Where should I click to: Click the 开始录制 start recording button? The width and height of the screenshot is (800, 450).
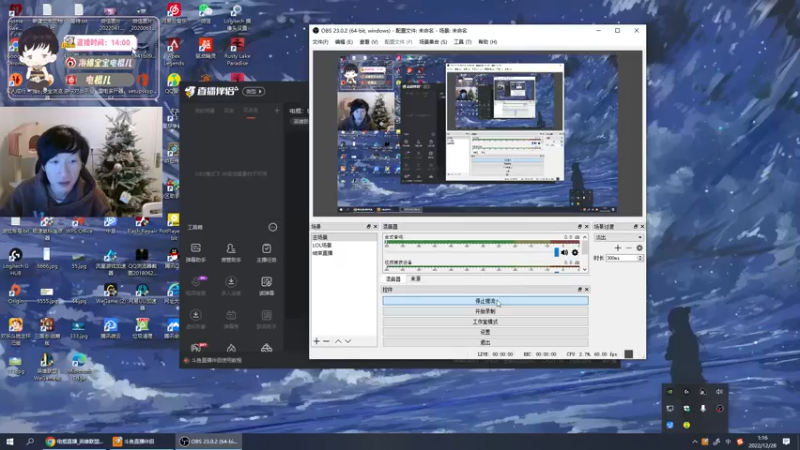click(x=485, y=311)
